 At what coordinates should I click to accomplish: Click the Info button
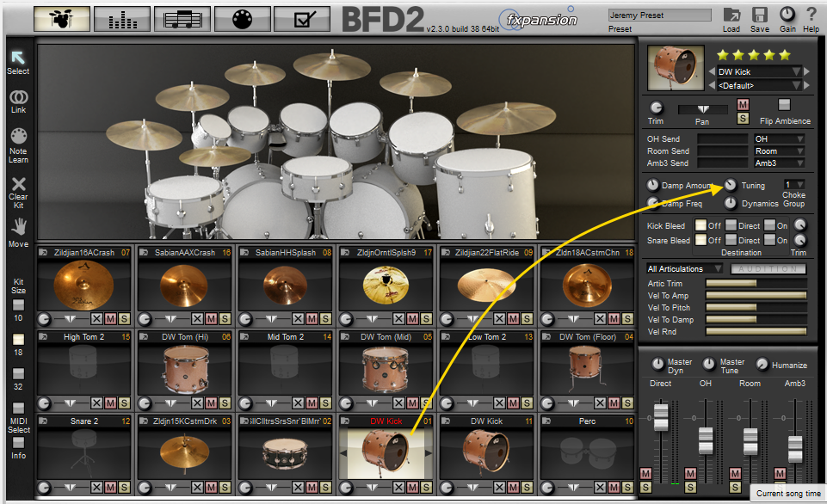coord(18,443)
